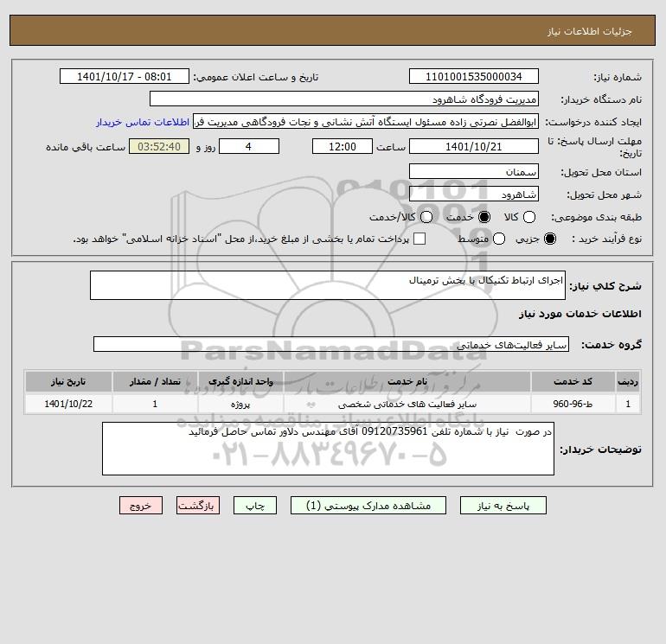Toggle the اسناد خزانه اسلامی payment checkbox

click(x=419, y=239)
